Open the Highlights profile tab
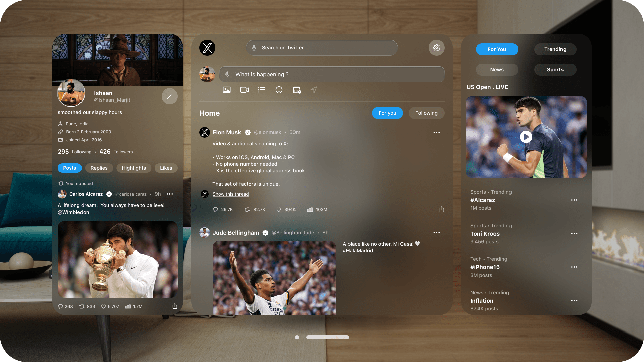 pyautogui.click(x=134, y=168)
